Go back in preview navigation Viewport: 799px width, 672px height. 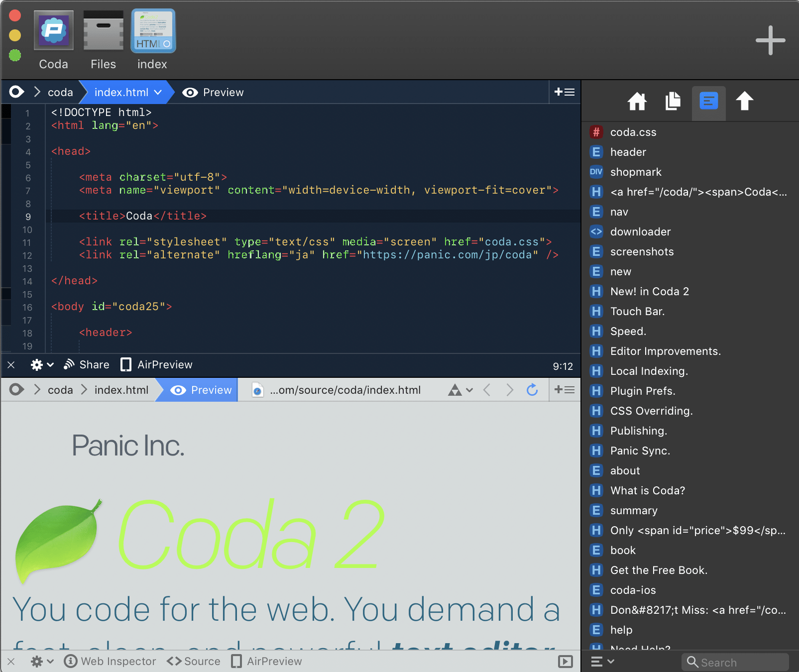(487, 390)
